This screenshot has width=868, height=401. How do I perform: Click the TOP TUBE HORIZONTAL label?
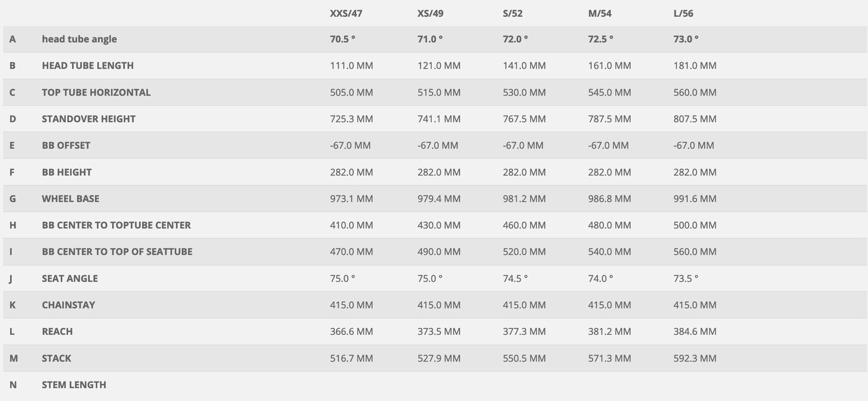click(x=96, y=92)
